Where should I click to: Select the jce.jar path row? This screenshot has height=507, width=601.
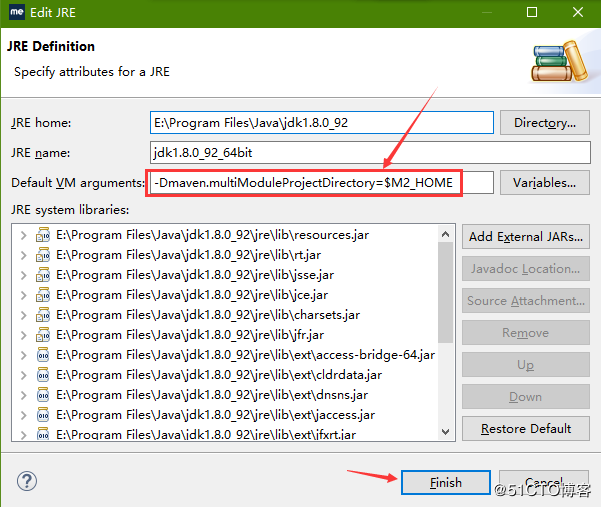click(192, 295)
